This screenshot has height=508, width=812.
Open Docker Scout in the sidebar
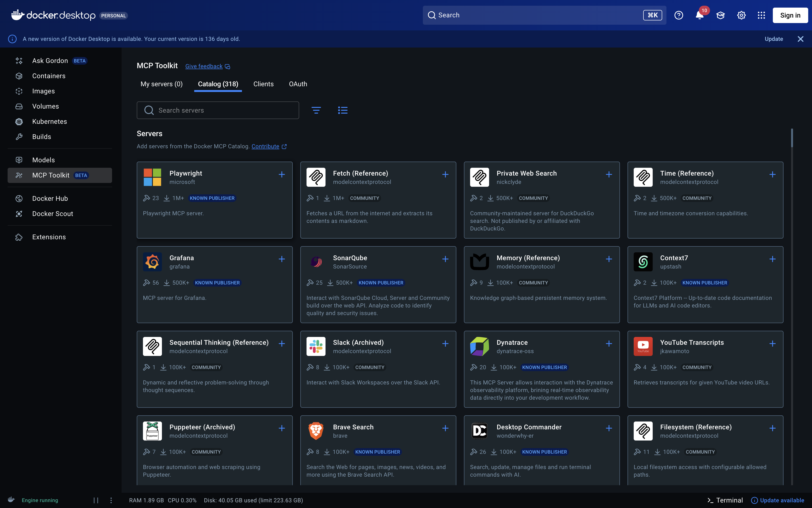click(60, 214)
